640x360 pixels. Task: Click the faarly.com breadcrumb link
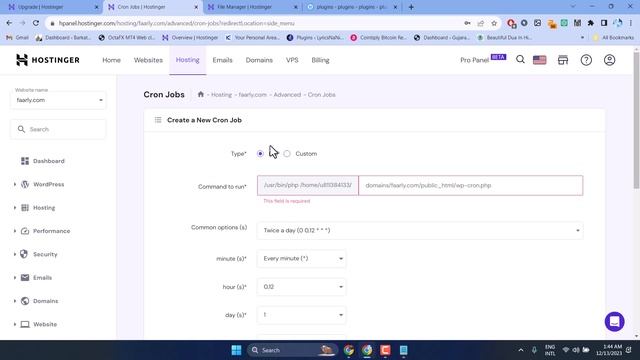(x=253, y=95)
